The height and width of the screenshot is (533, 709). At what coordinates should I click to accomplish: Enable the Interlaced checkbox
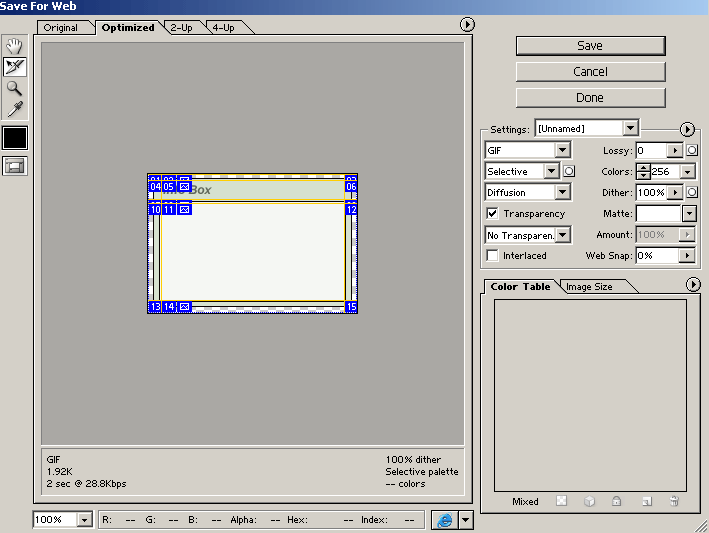tap(492, 255)
